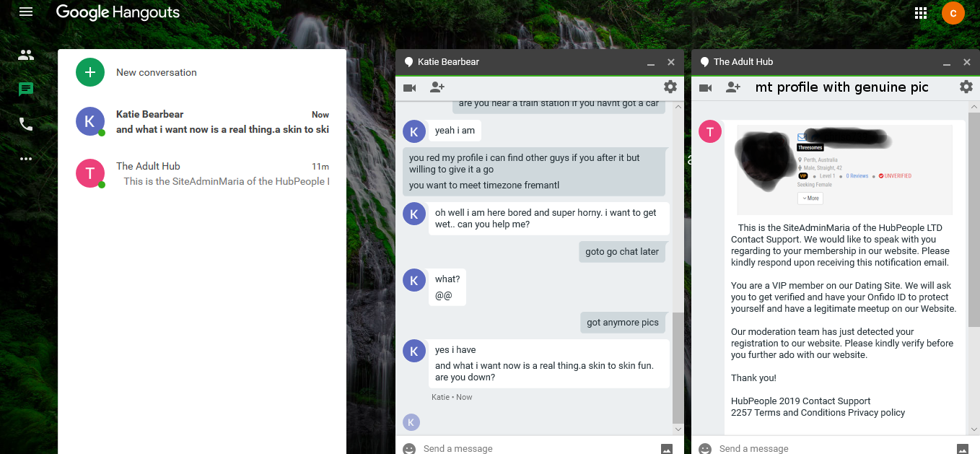Open the Google apps grid
Viewport: 980px width, 454px height.
(x=921, y=13)
